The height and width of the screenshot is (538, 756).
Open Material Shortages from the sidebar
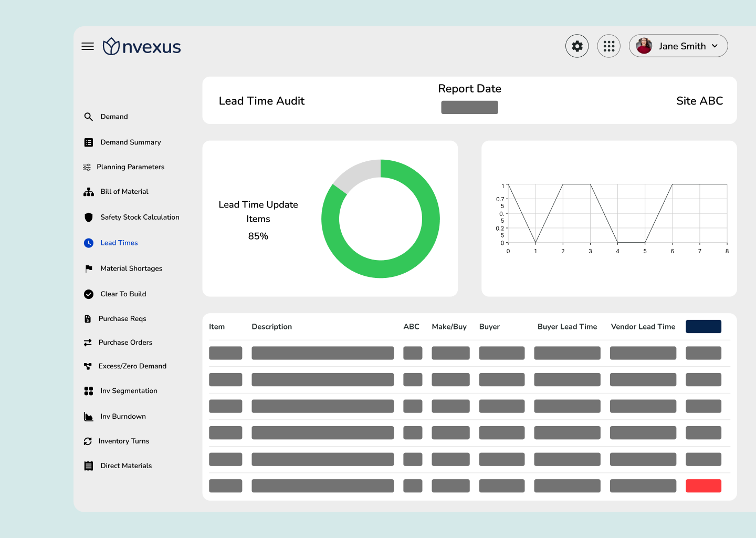pyautogui.click(x=131, y=268)
